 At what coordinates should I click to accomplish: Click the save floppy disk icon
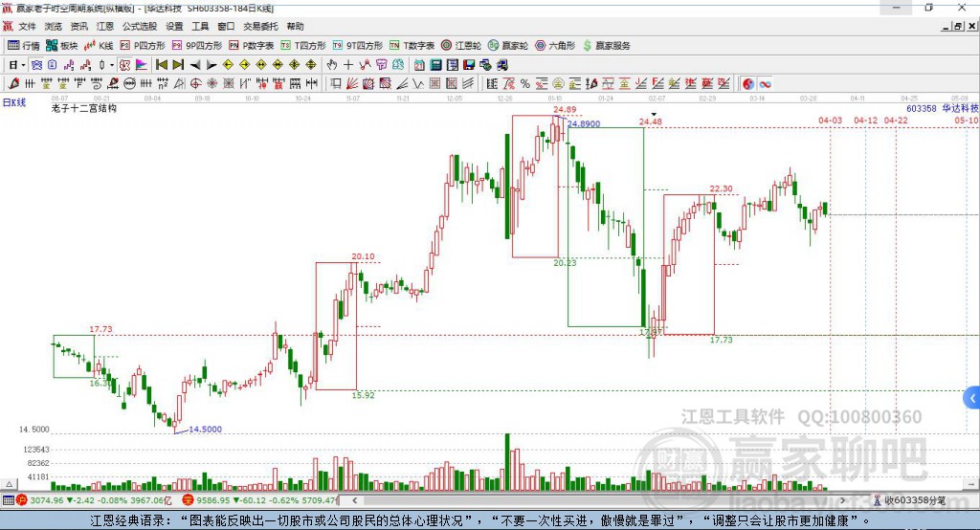[469, 65]
